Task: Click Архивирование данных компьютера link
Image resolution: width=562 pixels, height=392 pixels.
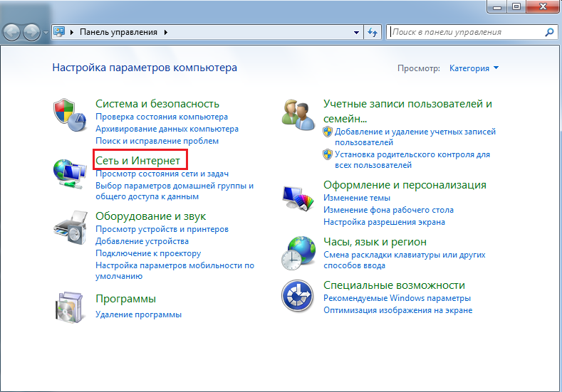Action: point(167,129)
